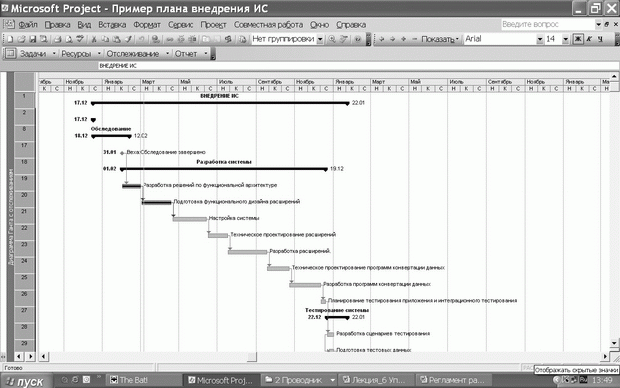Open the Справка menu
Screen dimensions: 620x388
[x=351, y=25]
